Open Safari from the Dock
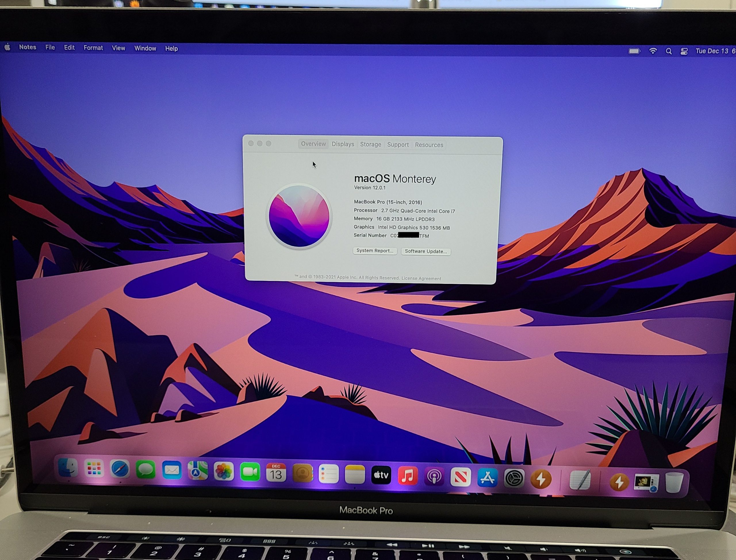This screenshot has height=560, width=736. [120, 469]
